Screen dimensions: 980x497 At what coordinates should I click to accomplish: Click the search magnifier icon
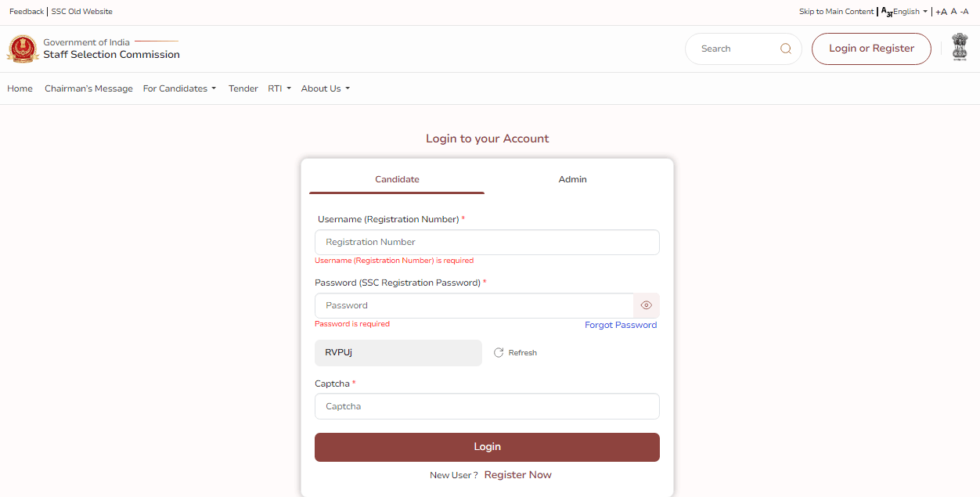785,48
